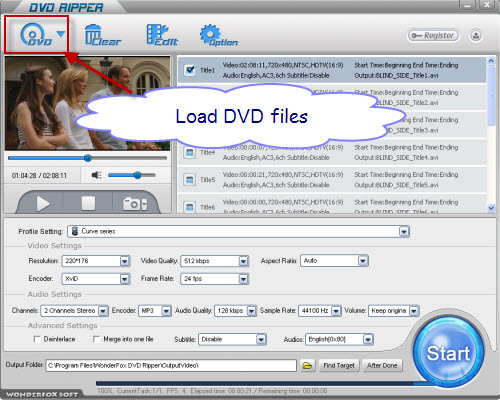
Task: Minimize the DVD Ripper window
Action: [468, 5]
